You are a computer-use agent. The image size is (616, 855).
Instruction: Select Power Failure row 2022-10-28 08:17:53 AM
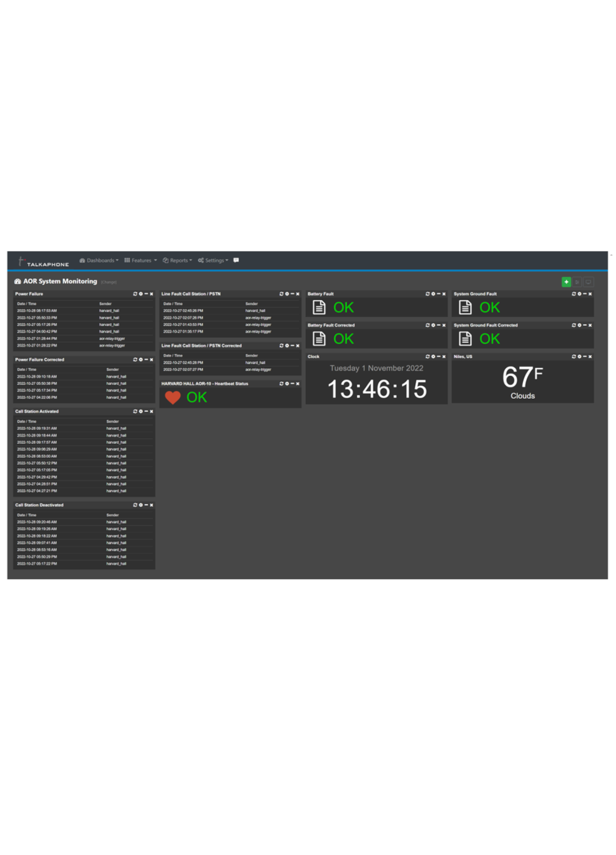(x=84, y=311)
